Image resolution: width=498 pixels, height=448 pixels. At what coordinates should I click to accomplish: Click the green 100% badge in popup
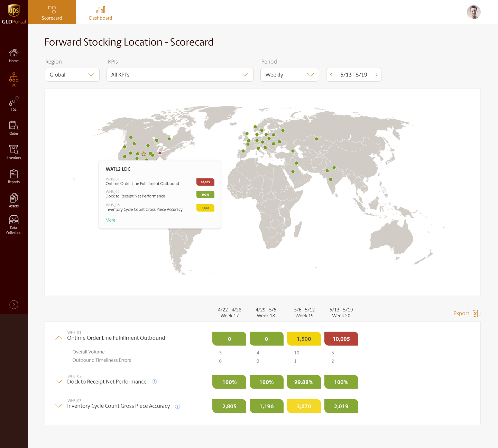205,195
